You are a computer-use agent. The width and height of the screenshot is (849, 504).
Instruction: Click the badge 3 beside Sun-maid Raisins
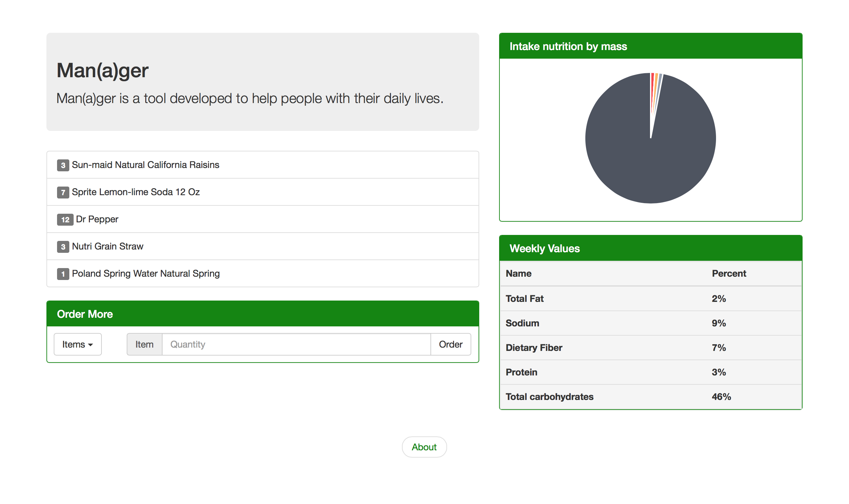63,165
